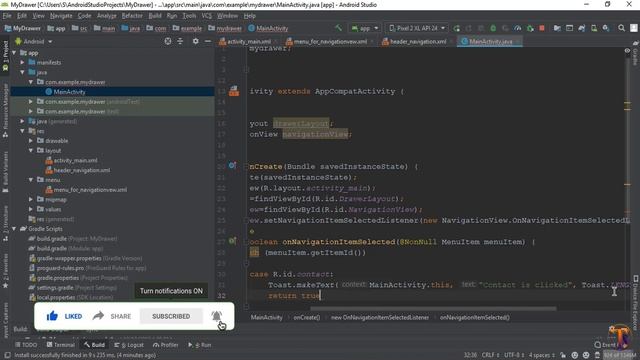Toggle the Gradle panel on right edge
640x360 pixels.
coord(635,53)
